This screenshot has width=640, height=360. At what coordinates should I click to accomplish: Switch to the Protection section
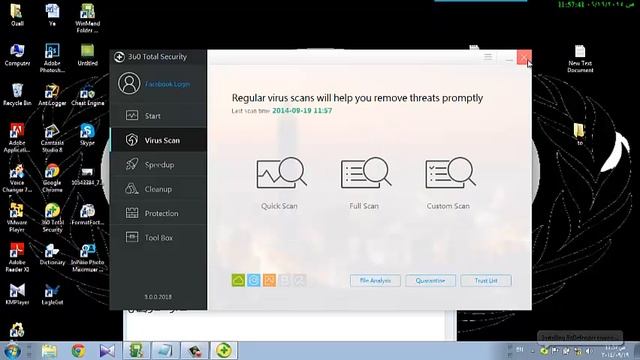tap(158, 213)
